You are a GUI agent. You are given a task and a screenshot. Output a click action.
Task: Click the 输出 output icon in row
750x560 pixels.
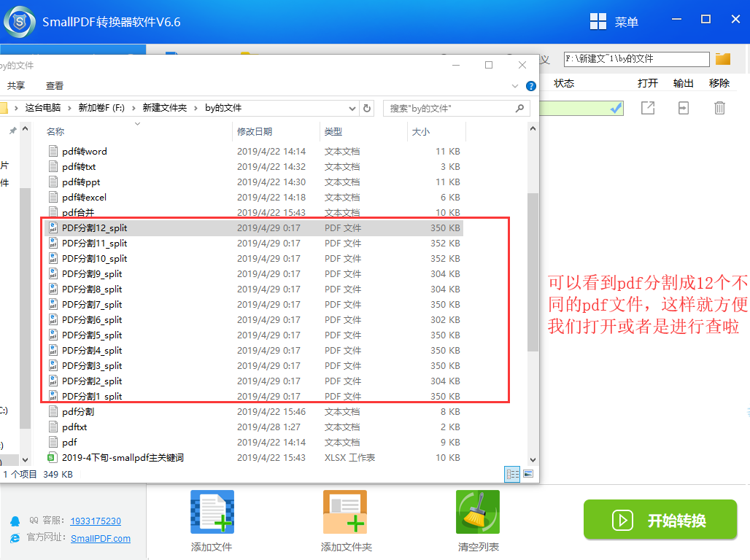pyautogui.click(x=684, y=108)
